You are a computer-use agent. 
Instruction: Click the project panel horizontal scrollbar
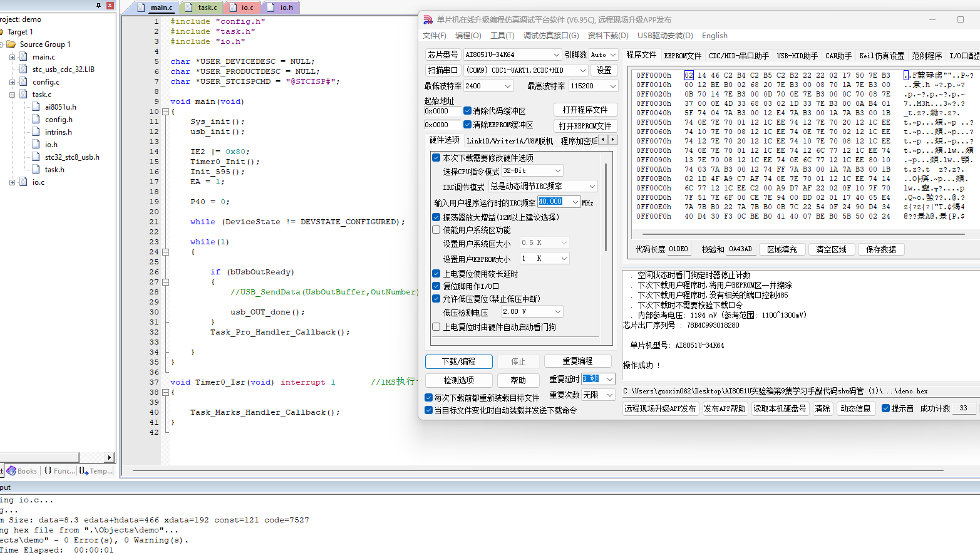coord(39,457)
